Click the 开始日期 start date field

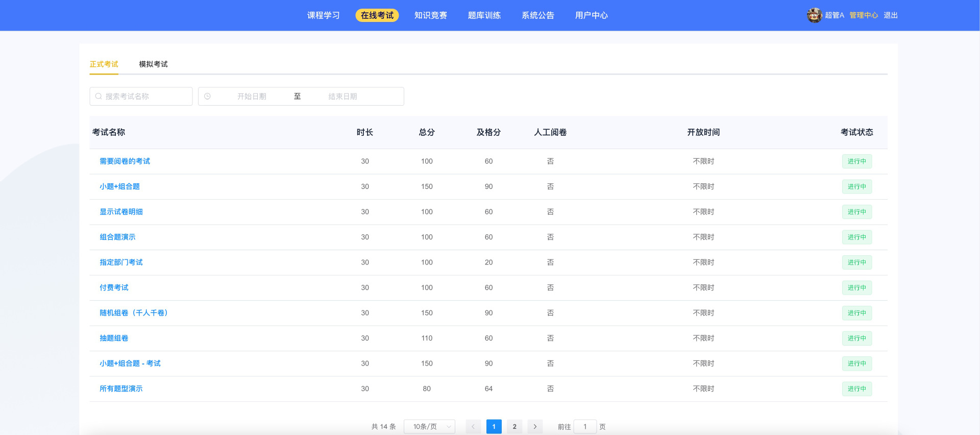coord(252,96)
